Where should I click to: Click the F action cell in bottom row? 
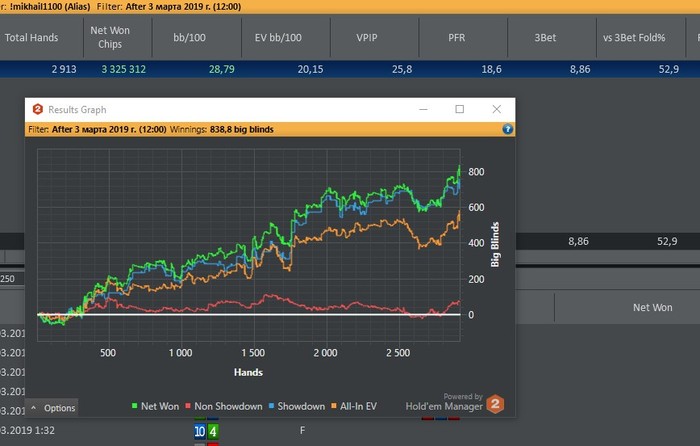pos(302,430)
